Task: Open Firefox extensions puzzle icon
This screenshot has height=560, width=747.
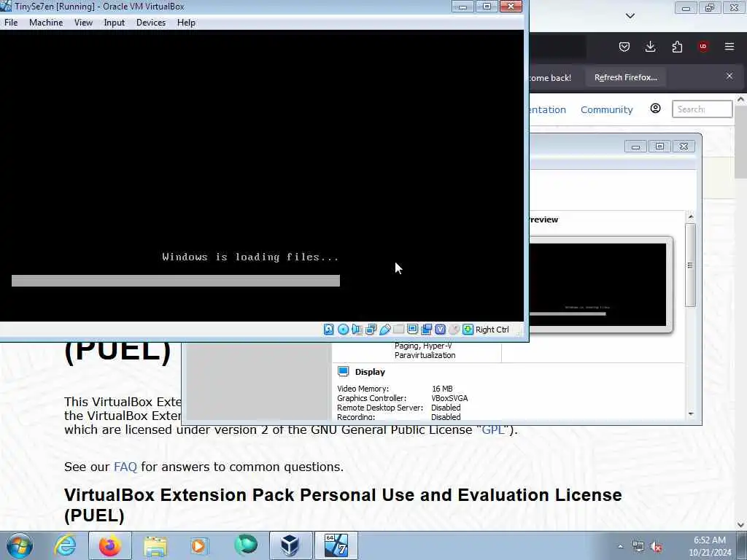Action: (x=677, y=47)
